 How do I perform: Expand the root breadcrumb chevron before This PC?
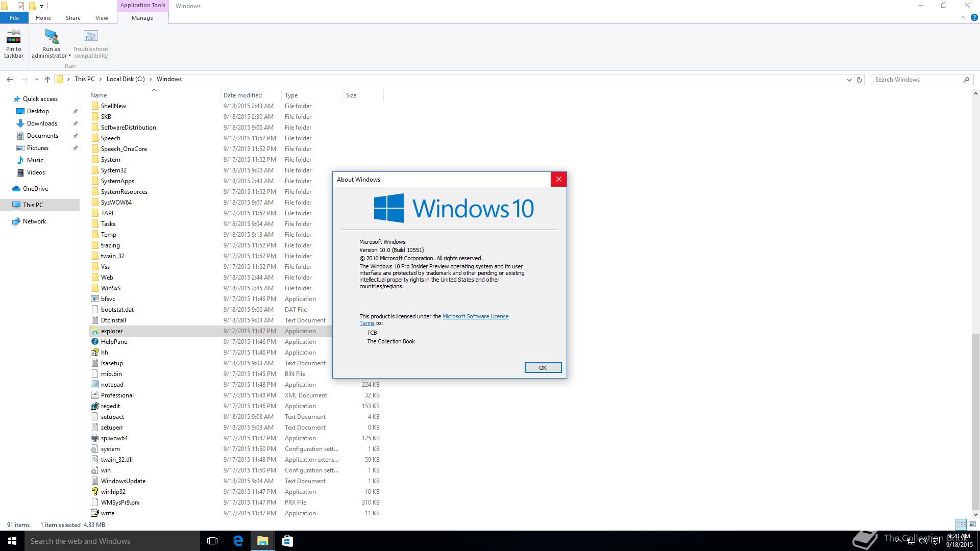click(x=68, y=79)
